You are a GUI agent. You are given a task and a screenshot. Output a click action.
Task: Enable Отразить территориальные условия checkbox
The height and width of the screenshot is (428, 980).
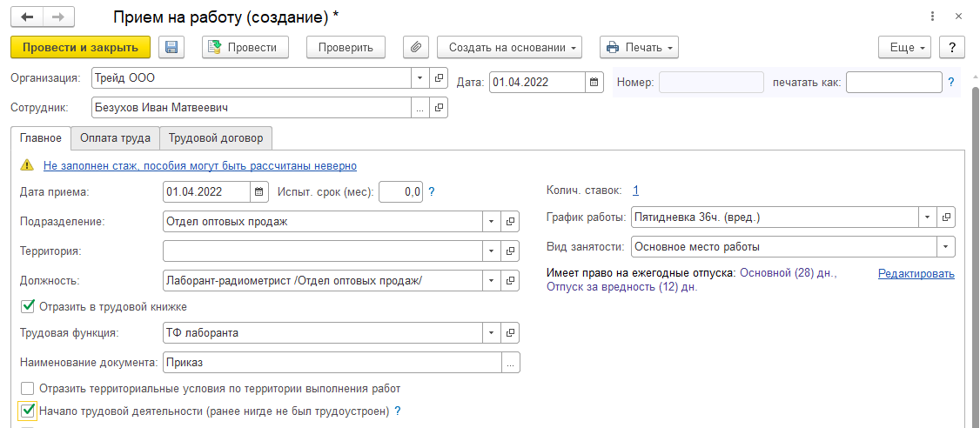coord(28,388)
